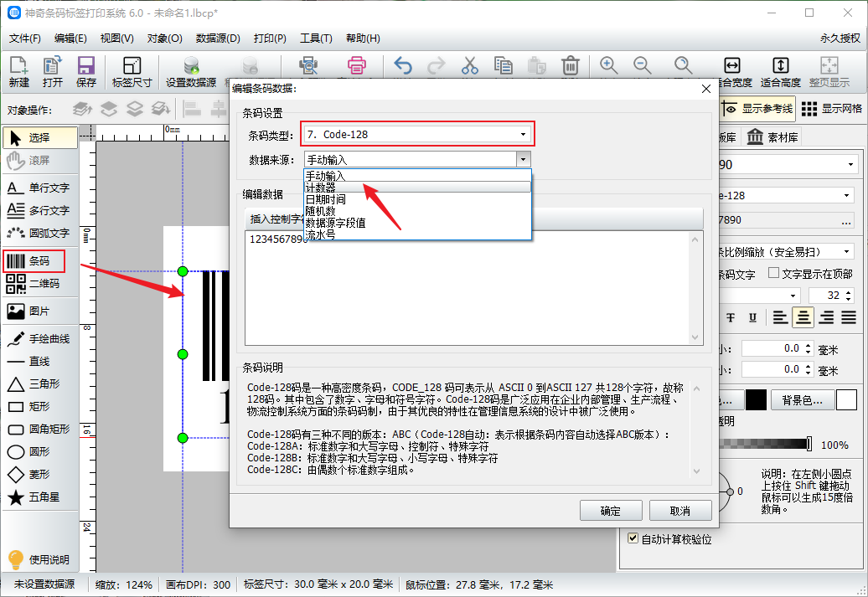This screenshot has width=868, height=597.
Task: Click 确定 to confirm barcode data
Action: coord(611,511)
